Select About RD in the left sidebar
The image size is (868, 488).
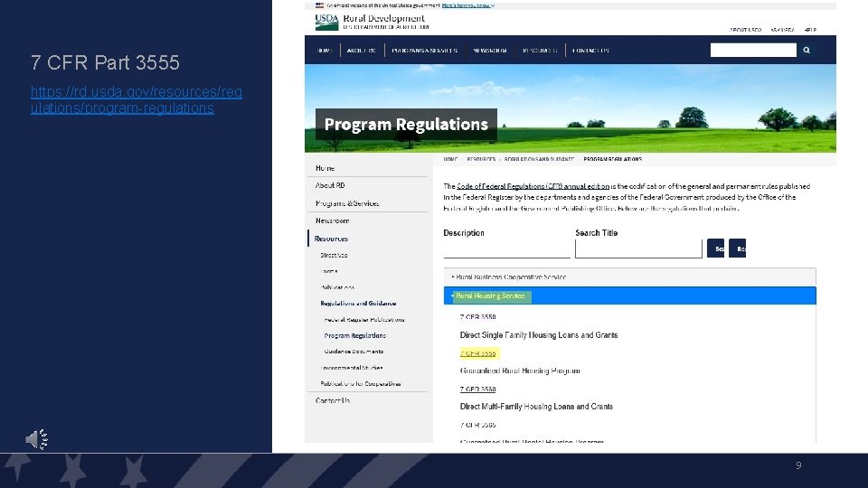(330, 185)
